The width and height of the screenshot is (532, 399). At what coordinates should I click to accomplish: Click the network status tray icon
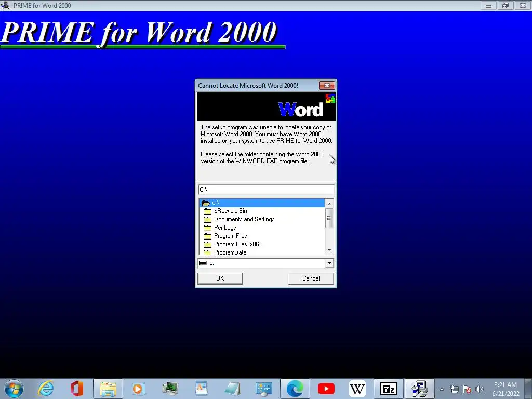coord(454,389)
